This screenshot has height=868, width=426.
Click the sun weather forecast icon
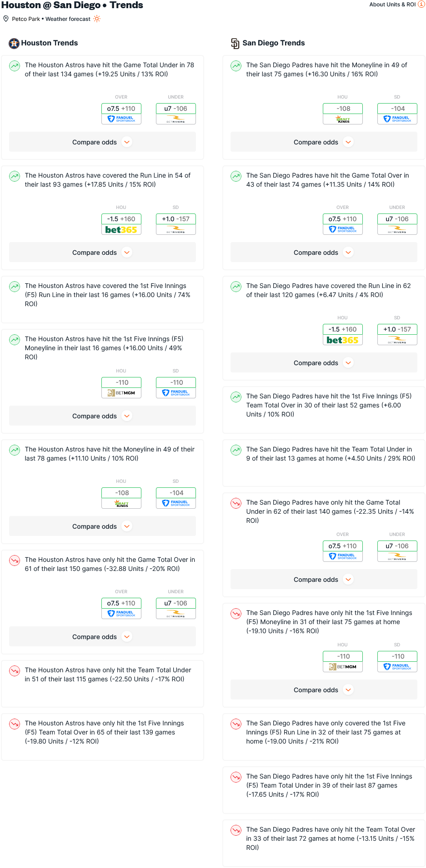(x=97, y=19)
